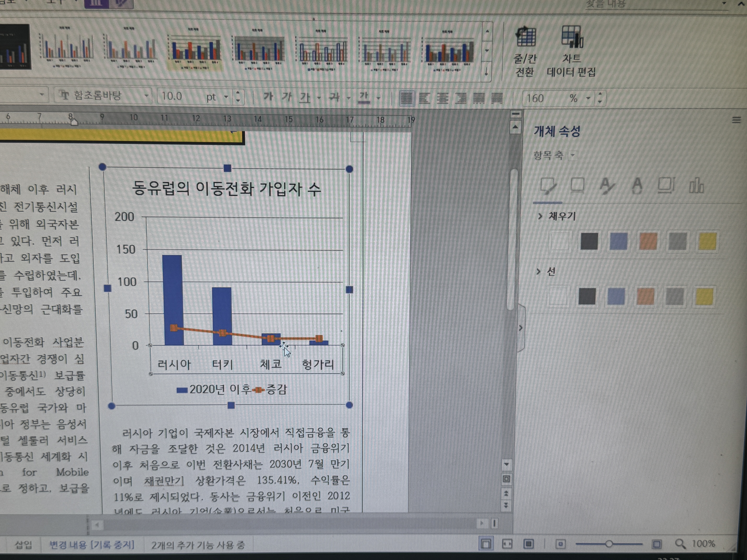Switch to fit-width view mode icon
Image resolution: width=747 pixels, height=560 pixels.
coord(507,544)
